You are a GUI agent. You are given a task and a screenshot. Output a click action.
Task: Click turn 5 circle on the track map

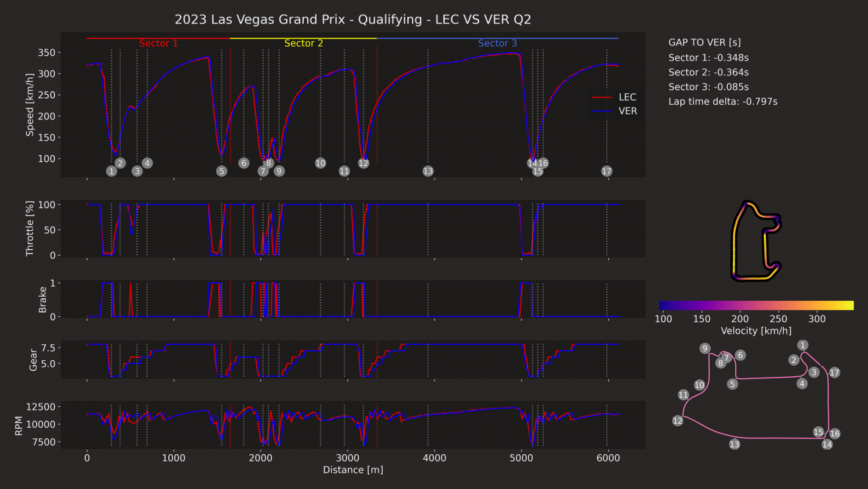pos(732,384)
